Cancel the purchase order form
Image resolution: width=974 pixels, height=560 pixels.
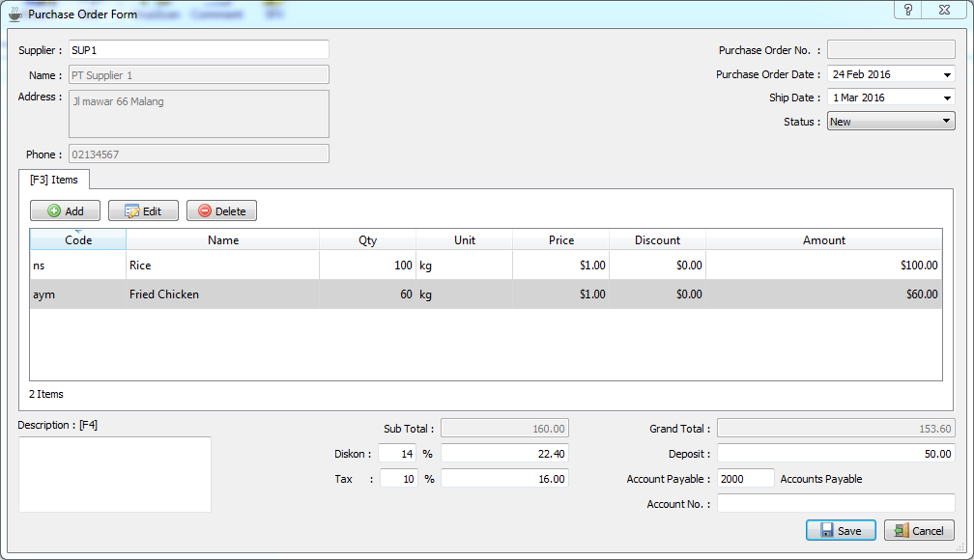click(918, 530)
